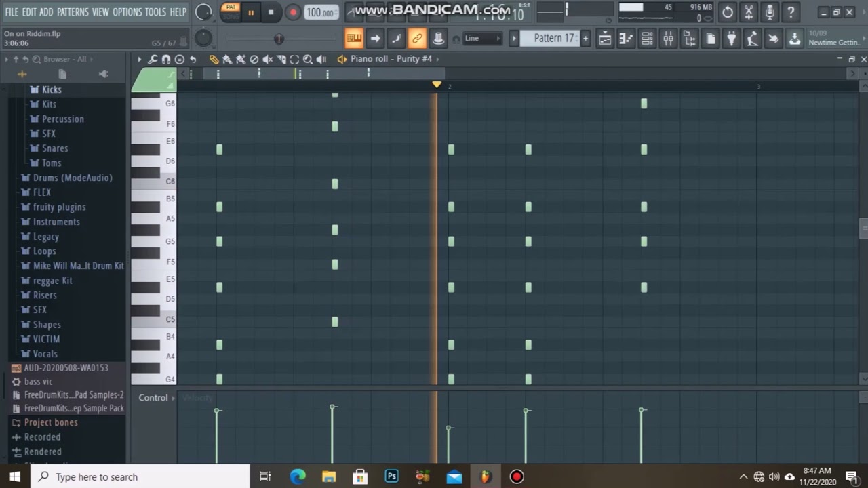Screen dimensions: 868x488
Task: Toggle the link/multilink controllers button
Action: coord(417,39)
